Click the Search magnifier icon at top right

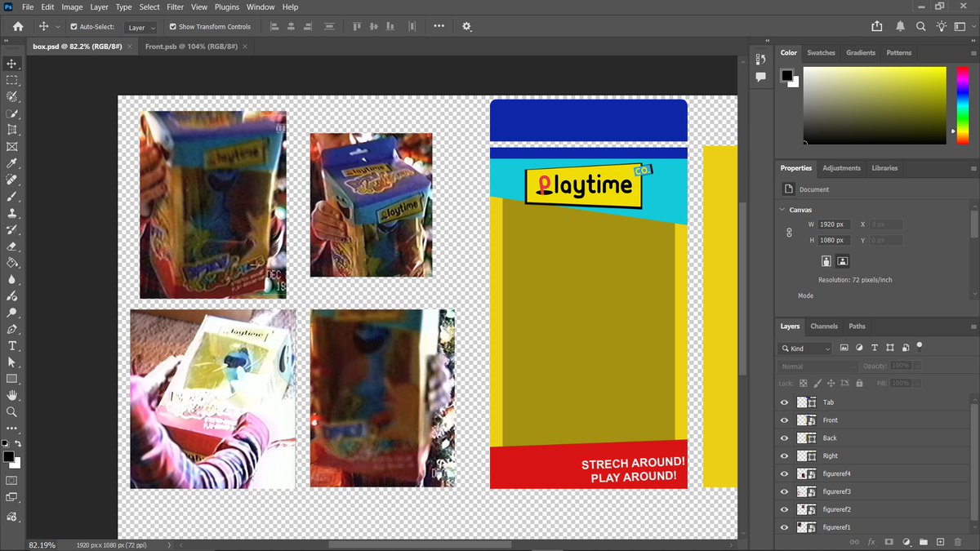(920, 26)
